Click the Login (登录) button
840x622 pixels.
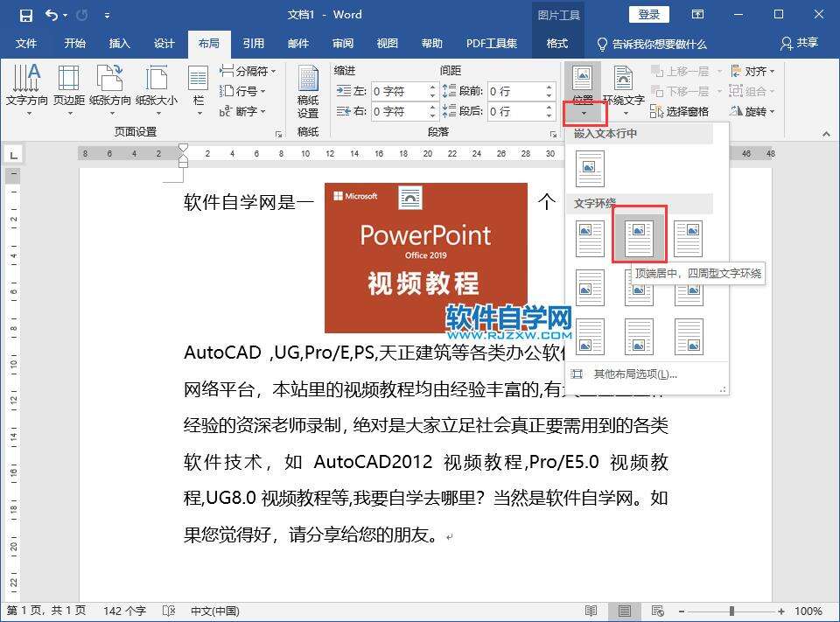(x=648, y=15)
